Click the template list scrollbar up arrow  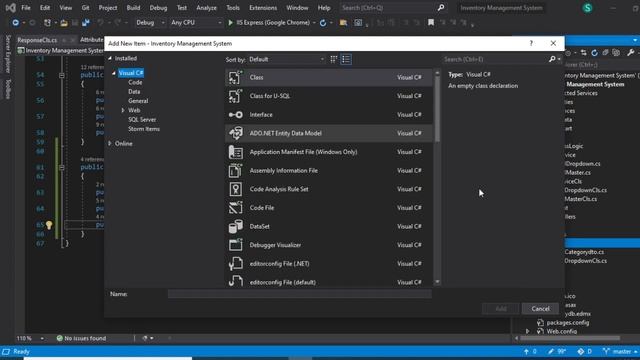pos(437,73)
